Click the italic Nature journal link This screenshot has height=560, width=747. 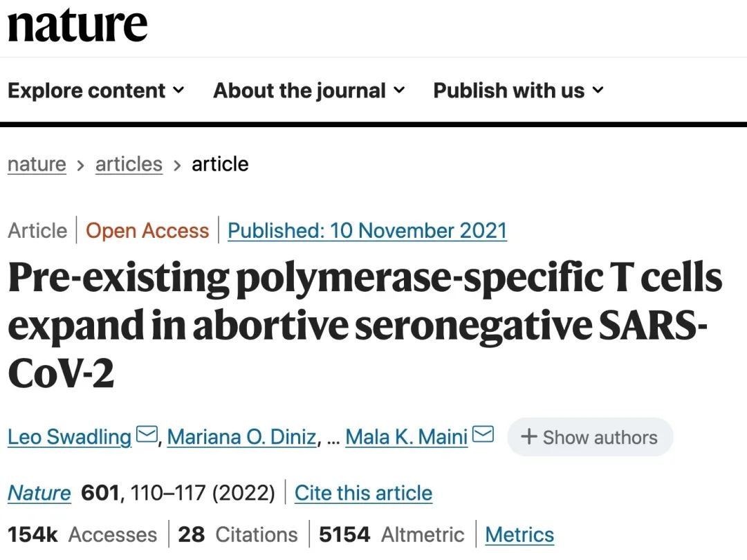pyautogui.click(x=39, y=493)
